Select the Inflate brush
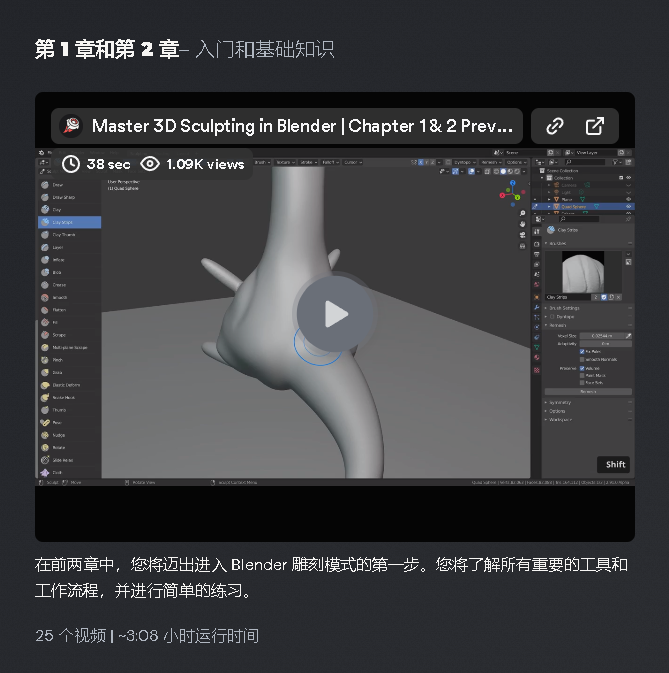Viewport: 669px width, 673px height. (x=70, y=260)
